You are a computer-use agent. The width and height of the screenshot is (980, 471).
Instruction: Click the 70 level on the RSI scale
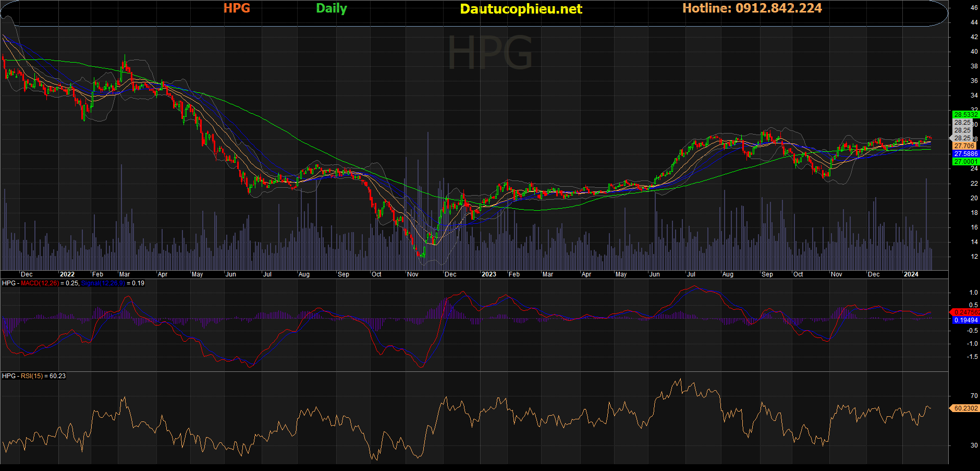(974, 396)
